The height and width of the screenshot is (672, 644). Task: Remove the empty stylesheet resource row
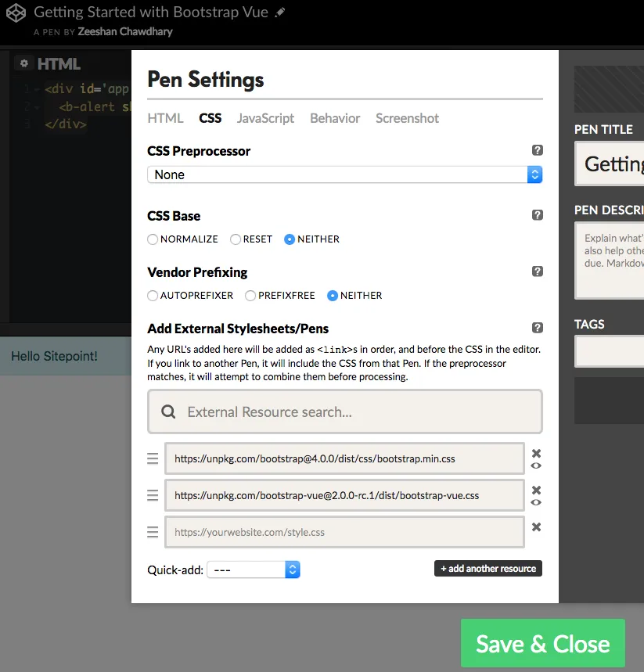(x=536, y=526)
